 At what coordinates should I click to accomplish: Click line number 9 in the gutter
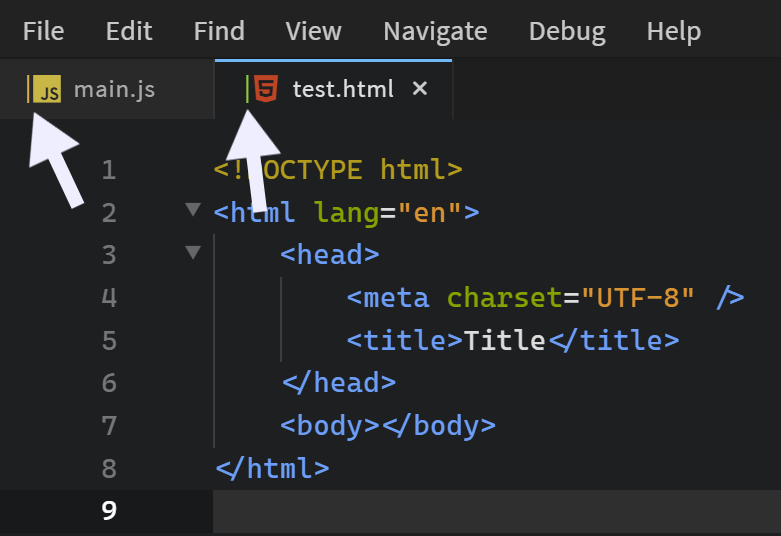[108, 510]
